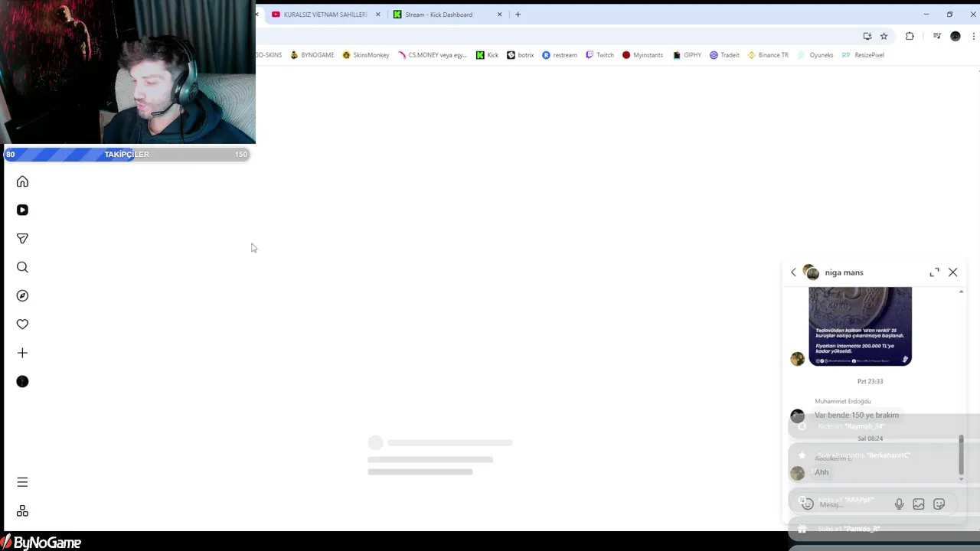
Task: Open BYNOGAME bookmark
Action: click(x=312, y=55)
